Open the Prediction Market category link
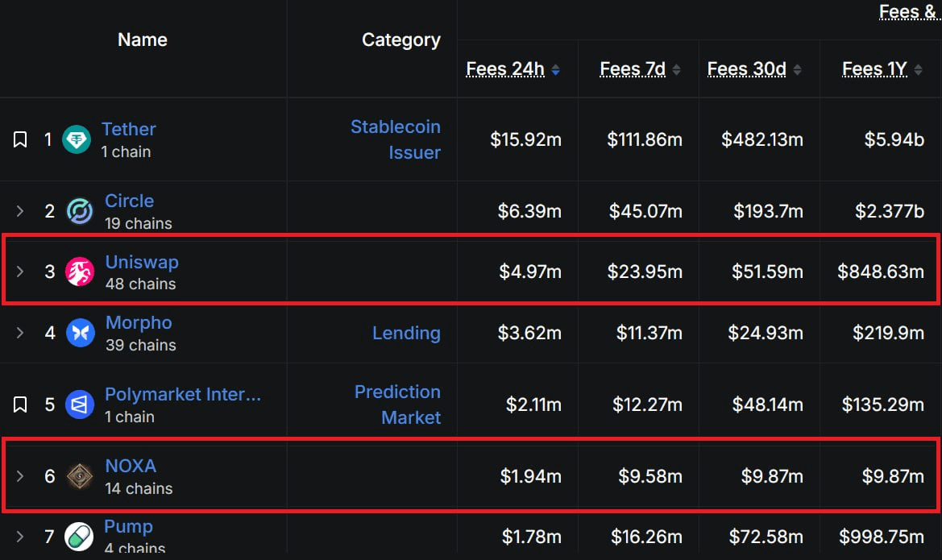The width and height of the screenshot is (942, 560). pos(397,404)
